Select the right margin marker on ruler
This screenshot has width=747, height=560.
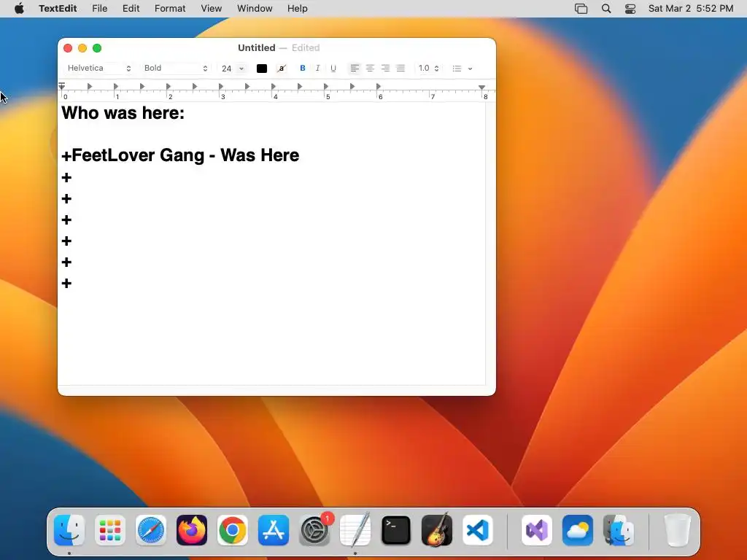coord(481,87)
